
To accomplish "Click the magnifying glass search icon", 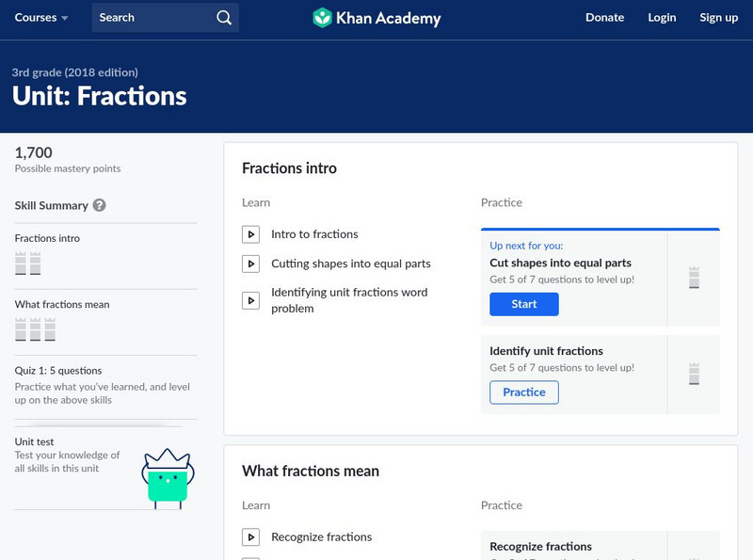I will (x=224, y=18).
